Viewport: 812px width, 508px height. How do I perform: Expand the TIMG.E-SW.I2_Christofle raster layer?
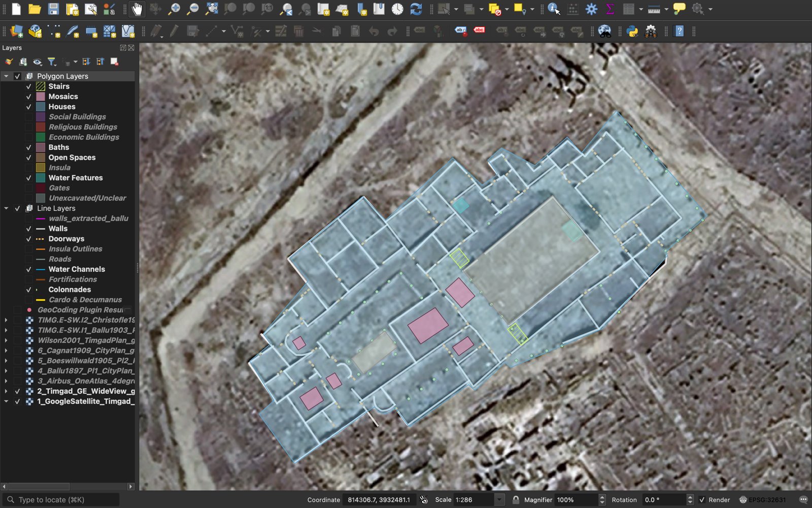tap(6, 320)
